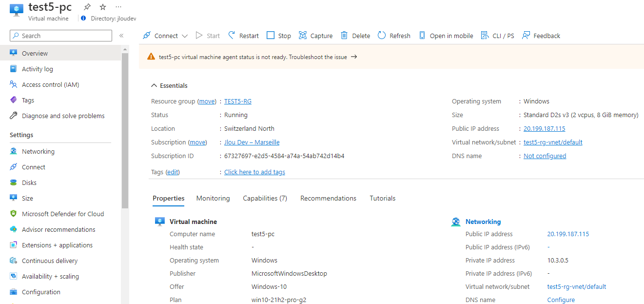This screenshot has height=304, width=644.
Task: Click the Open in mobile phone icon
Action: click(422, 35)
